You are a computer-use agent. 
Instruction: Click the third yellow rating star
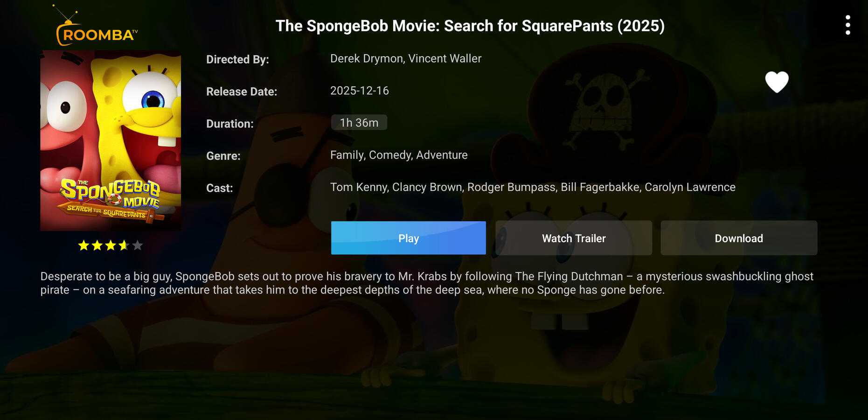click(111, 245)
